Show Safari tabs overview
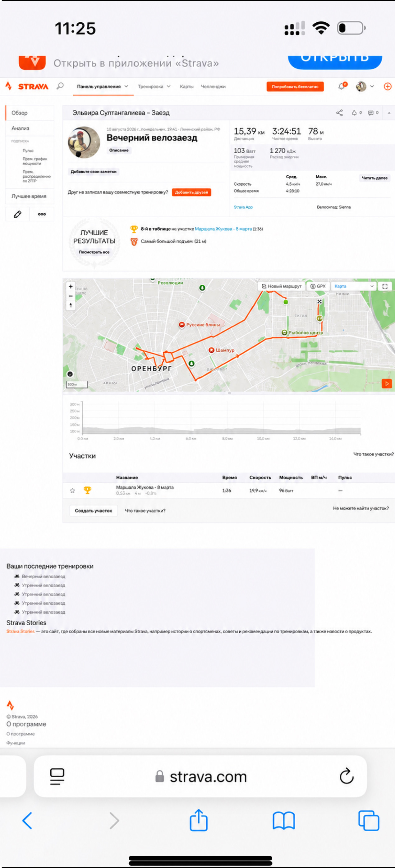The image size is (395, 868). [369, 821]
